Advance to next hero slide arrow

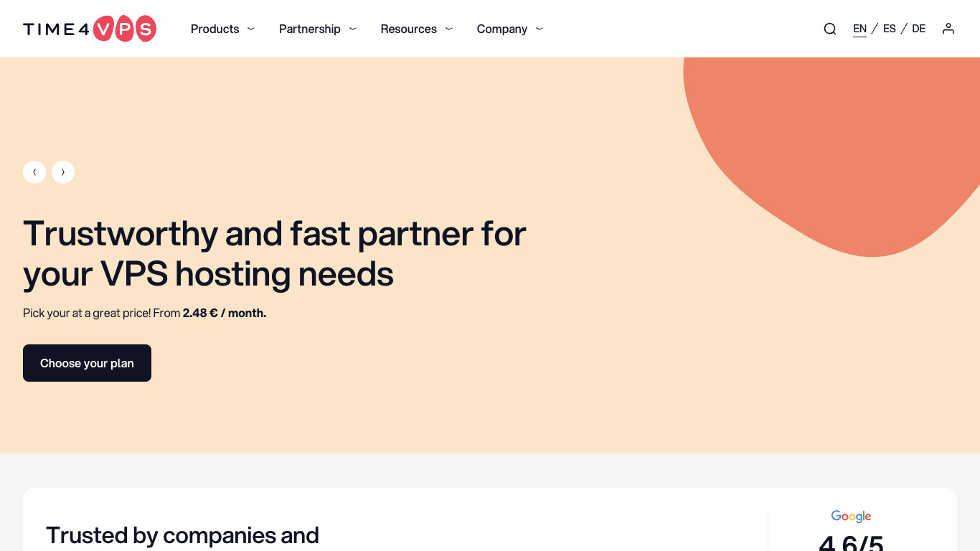click(x=63, y=172)
